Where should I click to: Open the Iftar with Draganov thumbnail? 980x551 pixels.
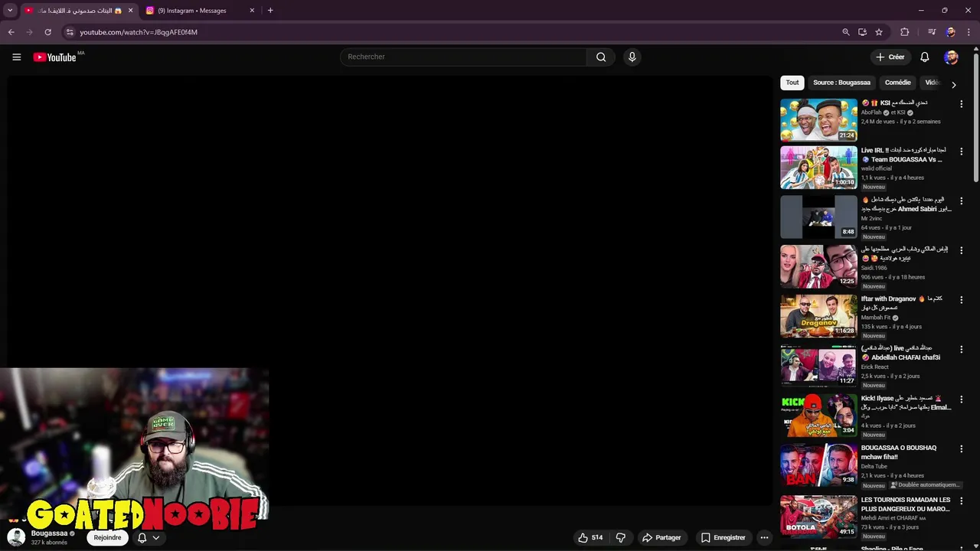coord(818,316)
